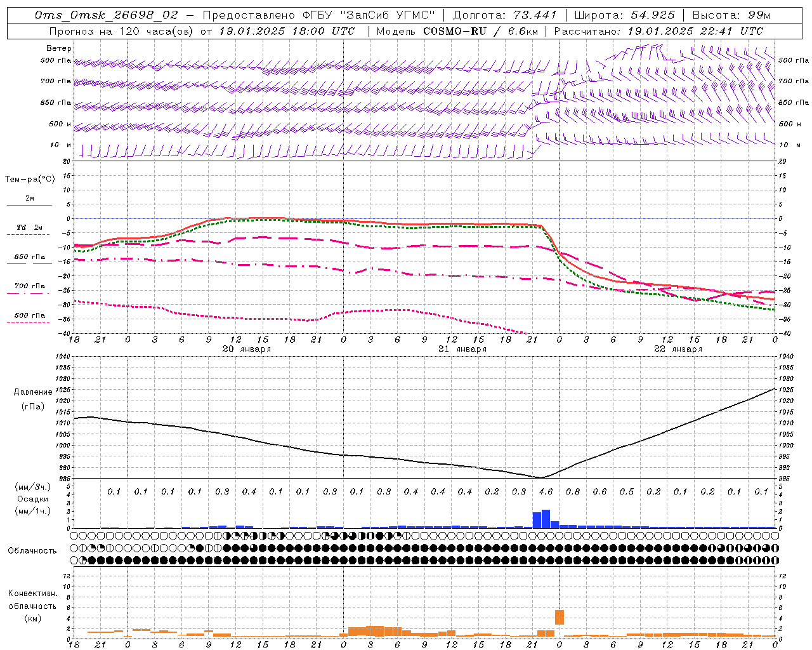Click the 20 января date label
The image size is (812, 650).
coord(246,349)
